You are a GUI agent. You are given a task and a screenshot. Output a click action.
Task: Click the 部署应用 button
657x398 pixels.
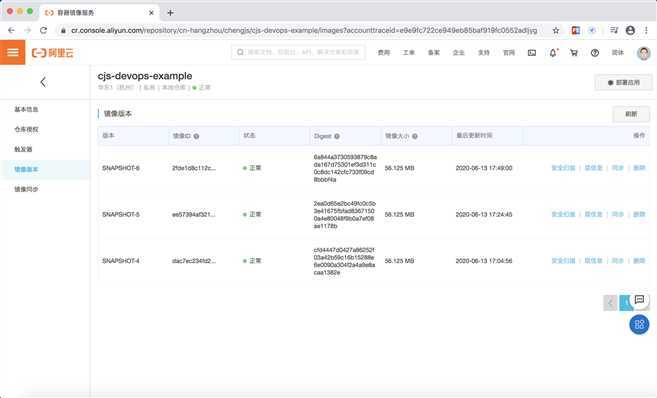623,83
